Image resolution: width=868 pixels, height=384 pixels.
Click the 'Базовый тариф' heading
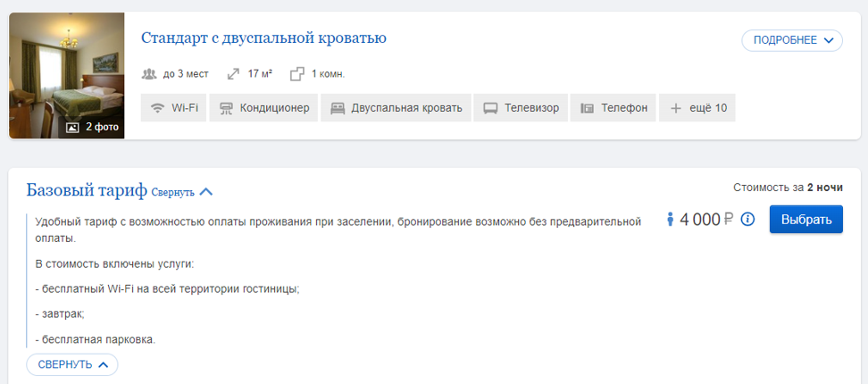pos(87,190)
